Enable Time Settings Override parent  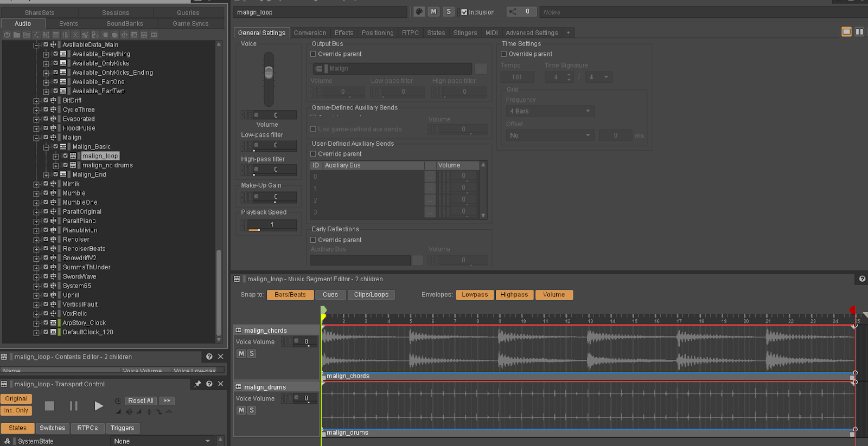(x=503, y=54)
